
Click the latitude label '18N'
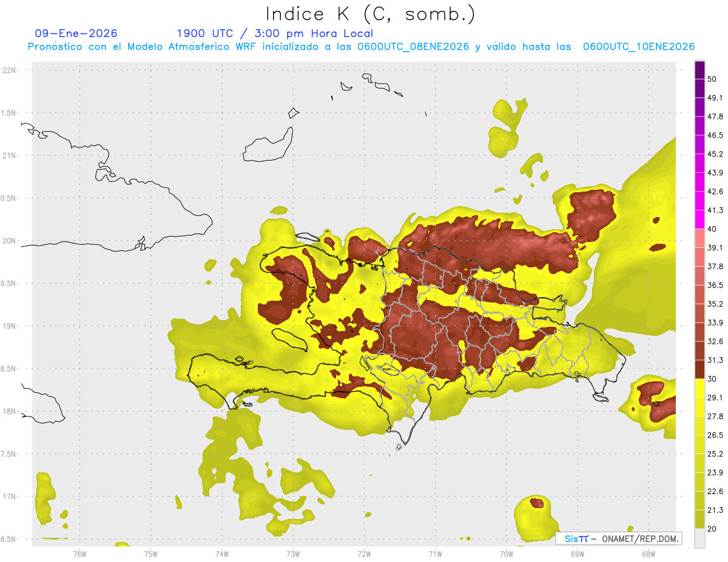pyautogui.click(x=10, y=411)
